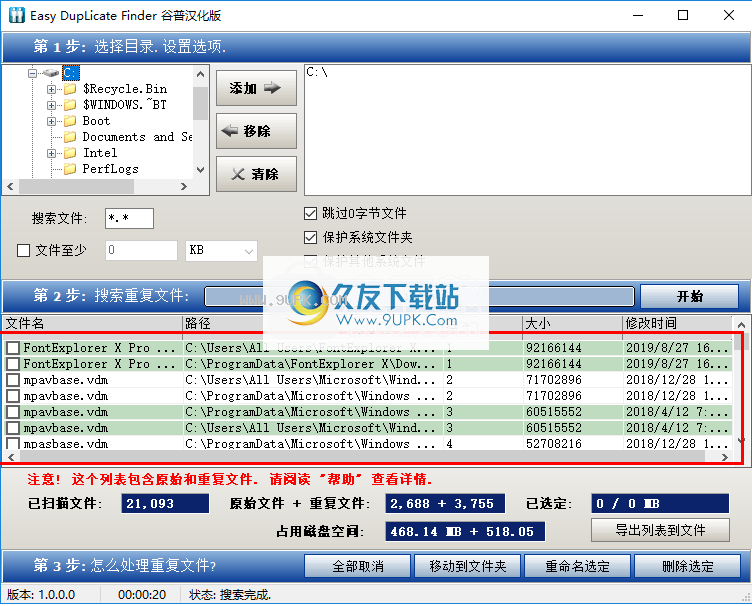The height and width of the screenshot is (606, 752).
Task: Check mpavbase.vdm row sized 60515552 under ProgramData
Action: [13, 412]
